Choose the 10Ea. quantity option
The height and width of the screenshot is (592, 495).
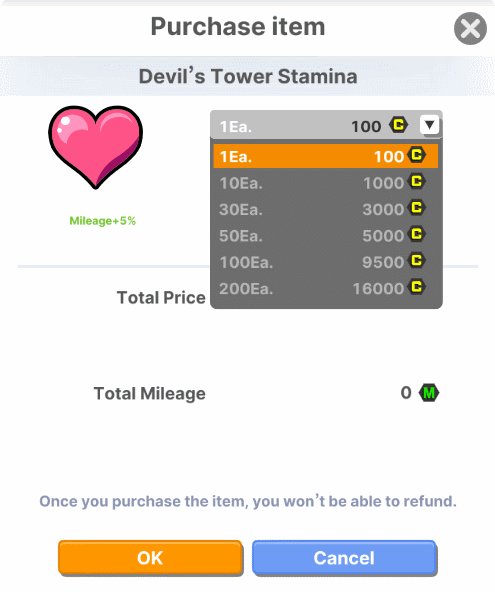[325, 183]
